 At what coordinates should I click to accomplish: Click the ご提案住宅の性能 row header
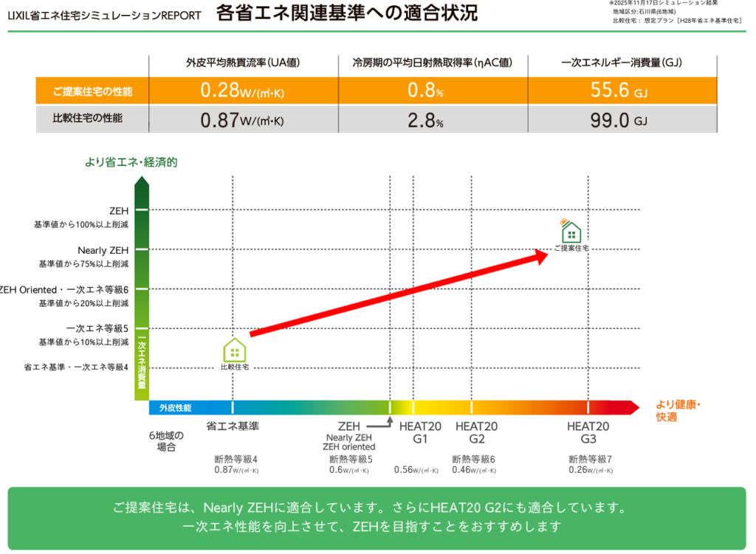click(92, 91)
